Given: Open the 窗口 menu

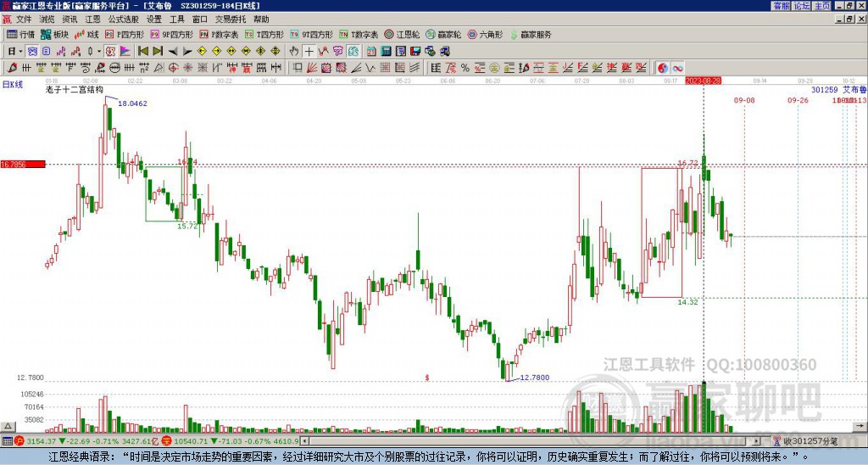Looking at the screenshot, I should (x=200, y=20).
